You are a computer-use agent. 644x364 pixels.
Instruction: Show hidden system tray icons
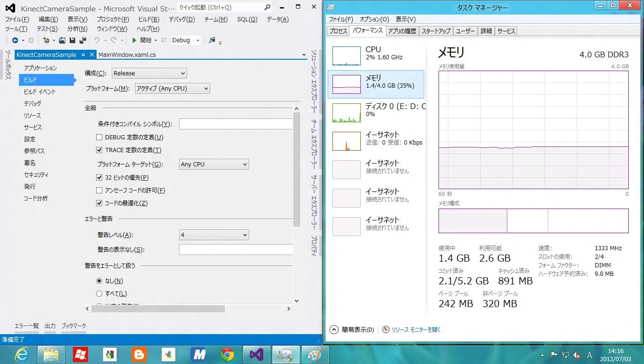coord(542,355)
